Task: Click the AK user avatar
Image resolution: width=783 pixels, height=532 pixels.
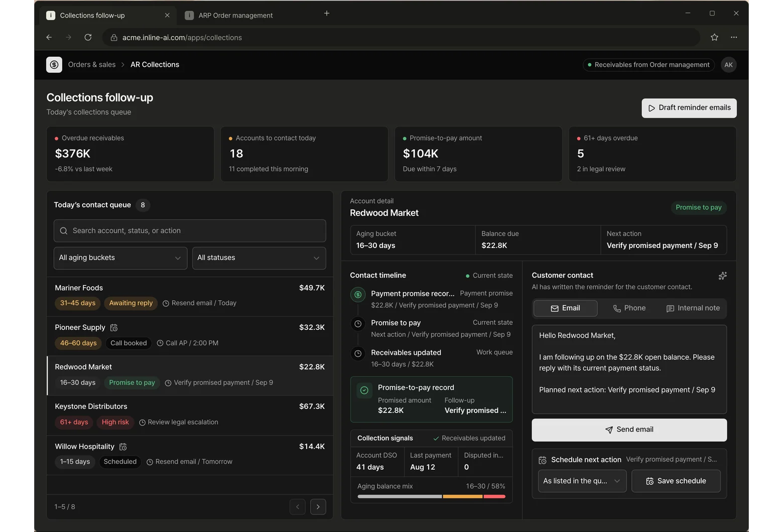Action: tap(728, 65)
